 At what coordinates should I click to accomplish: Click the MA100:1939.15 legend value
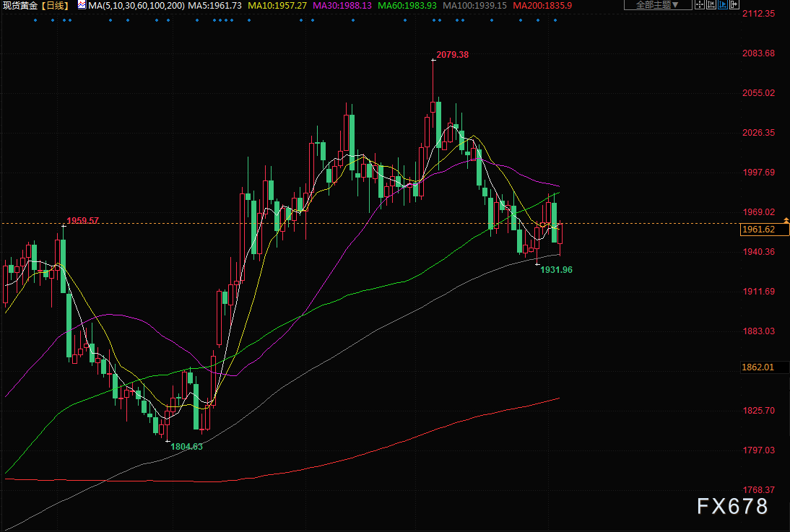[474, 6]
